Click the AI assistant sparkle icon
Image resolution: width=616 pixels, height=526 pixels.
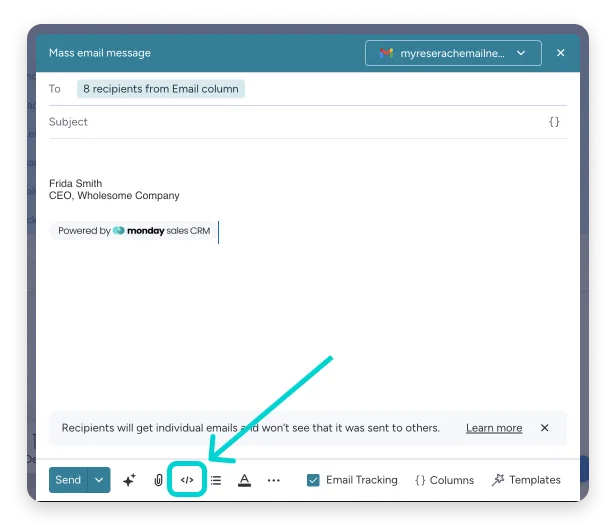(x=129, y=480)
